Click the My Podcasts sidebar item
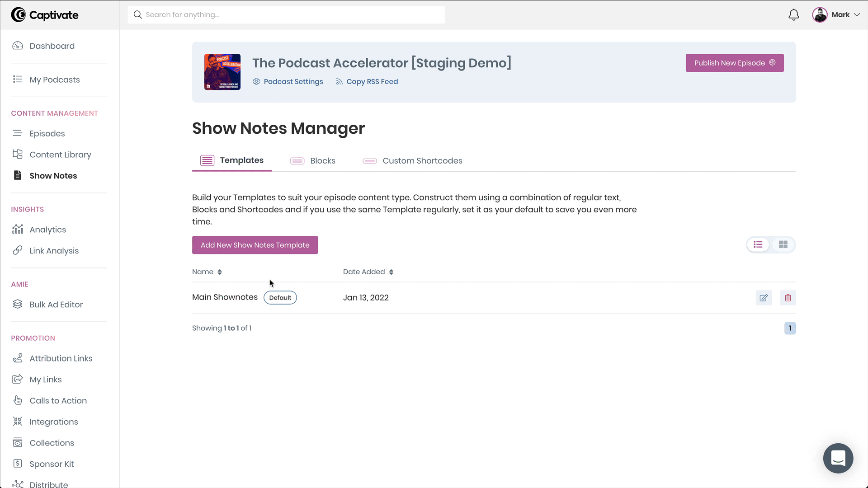The image size is (868, 488). point(55,79)
